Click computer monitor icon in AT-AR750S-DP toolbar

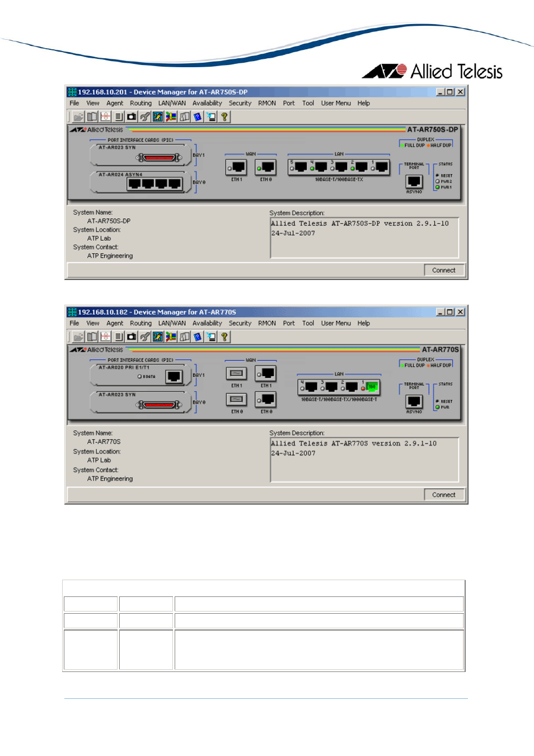[211, 116]
